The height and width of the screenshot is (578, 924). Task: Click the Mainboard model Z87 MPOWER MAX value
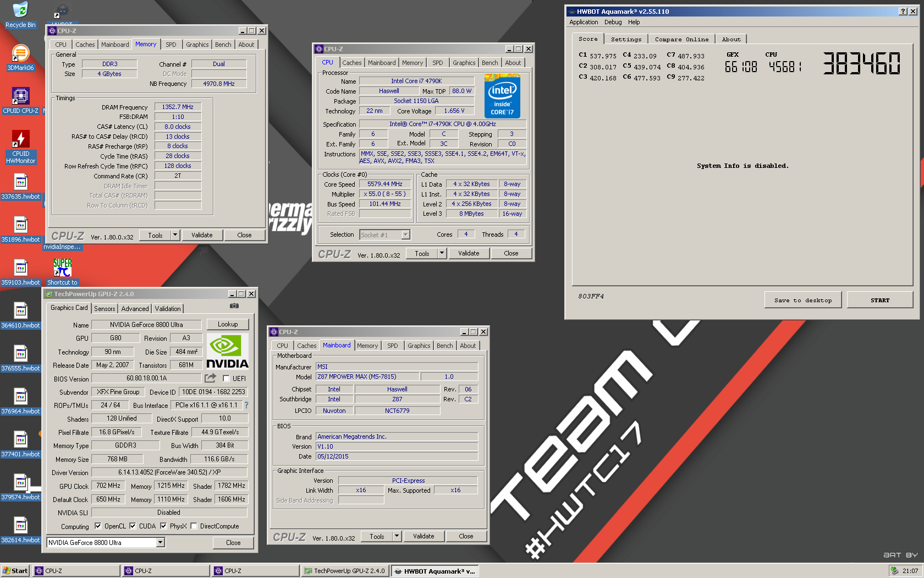coord(367,377)
